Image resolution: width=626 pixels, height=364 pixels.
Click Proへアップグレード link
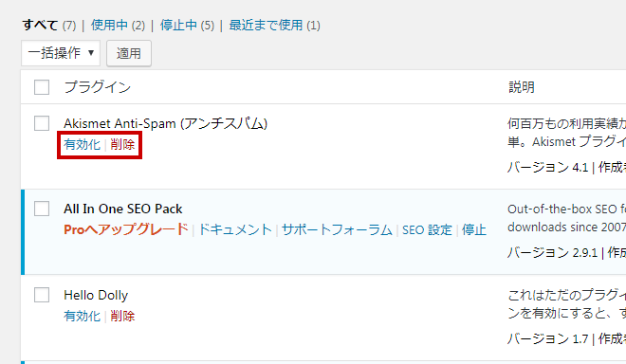pos(126,229)
